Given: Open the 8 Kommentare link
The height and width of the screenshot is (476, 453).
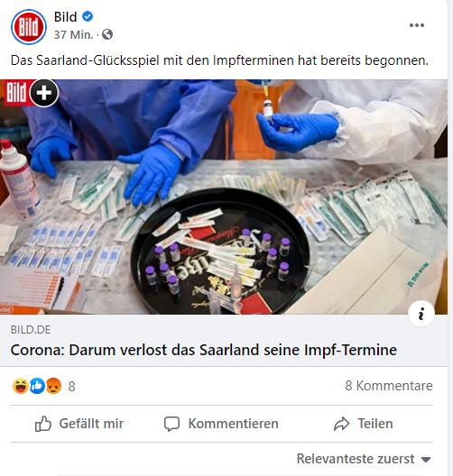Looking at the screenshot, I should click(x=389, y=386).
